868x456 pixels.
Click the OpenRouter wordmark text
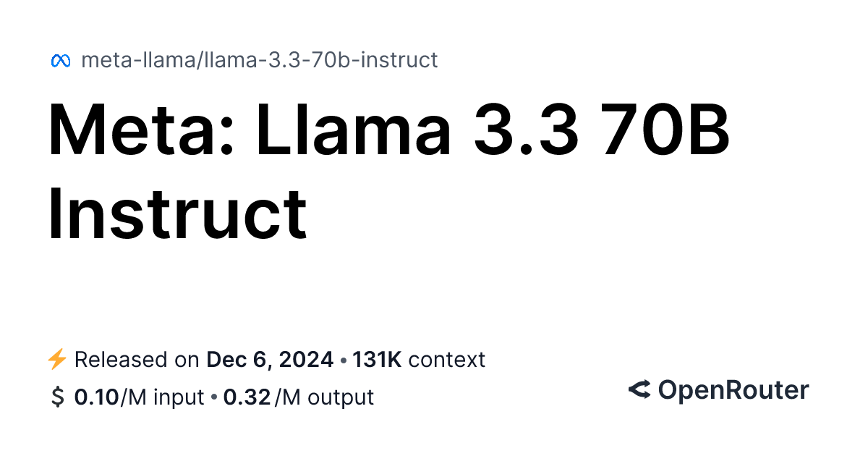(733, 391)
